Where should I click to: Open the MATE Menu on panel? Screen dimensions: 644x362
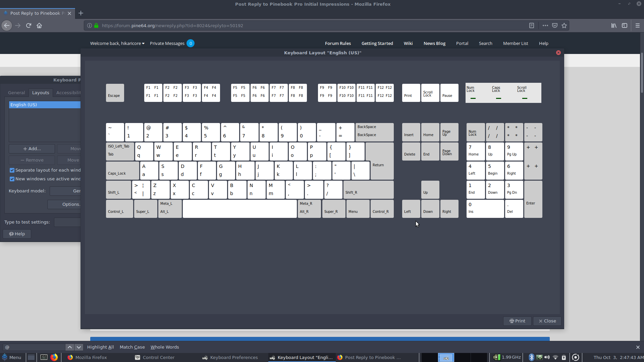click(12, 357)
